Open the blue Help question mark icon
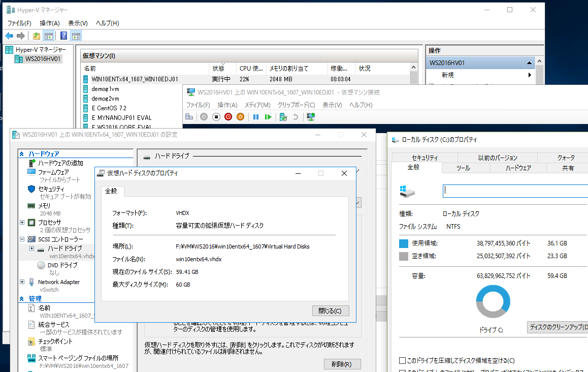This screenshot has height=372, width=588. tap(64, 36)
